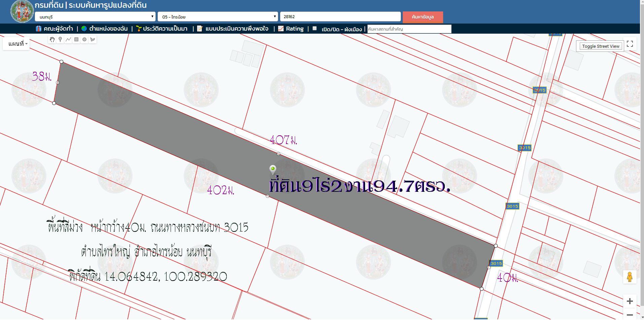
Task: Click the polygon's top-left corner vertex handle
Action: click(x=61, y=62)
